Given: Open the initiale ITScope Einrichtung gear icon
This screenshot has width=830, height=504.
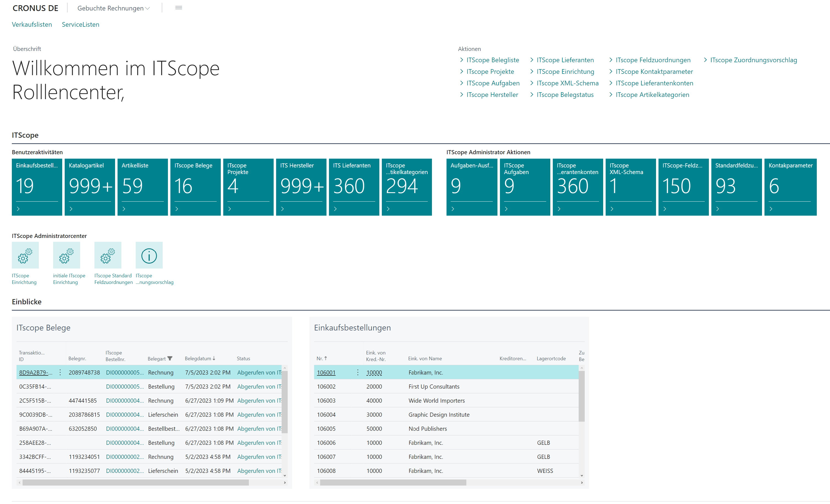Looking at the screenshot, I should pos(66,255).
